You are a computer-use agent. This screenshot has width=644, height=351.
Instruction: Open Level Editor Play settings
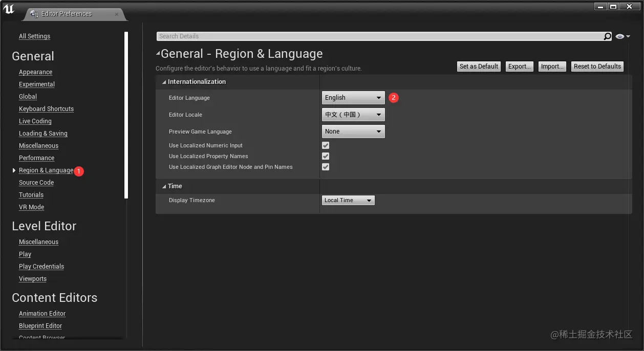[x=25, y=254]
